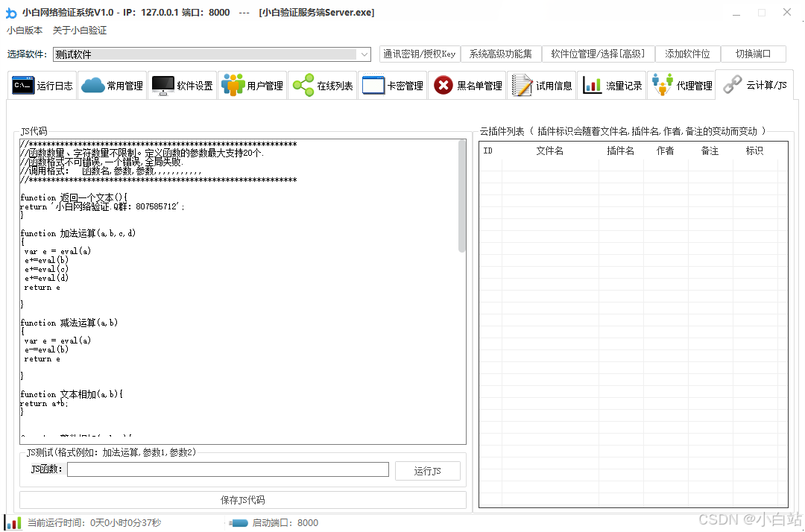Open the 小白版本 menu
Image resolution: width=805 pixels, height=532 pixels.
(25, 31)
